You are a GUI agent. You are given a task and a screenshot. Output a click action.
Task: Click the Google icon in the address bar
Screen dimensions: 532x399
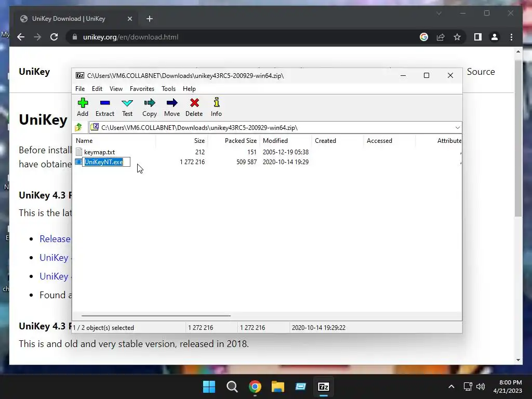[424, 37]
